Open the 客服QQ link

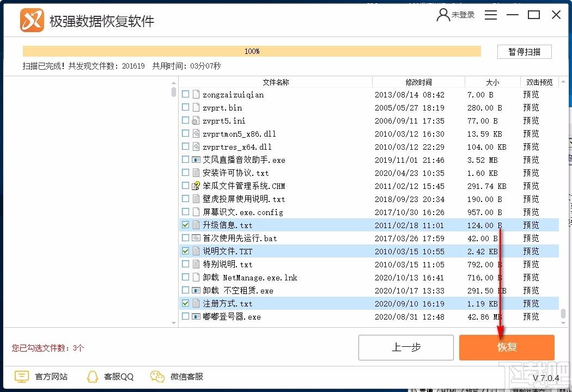[119, 377]
